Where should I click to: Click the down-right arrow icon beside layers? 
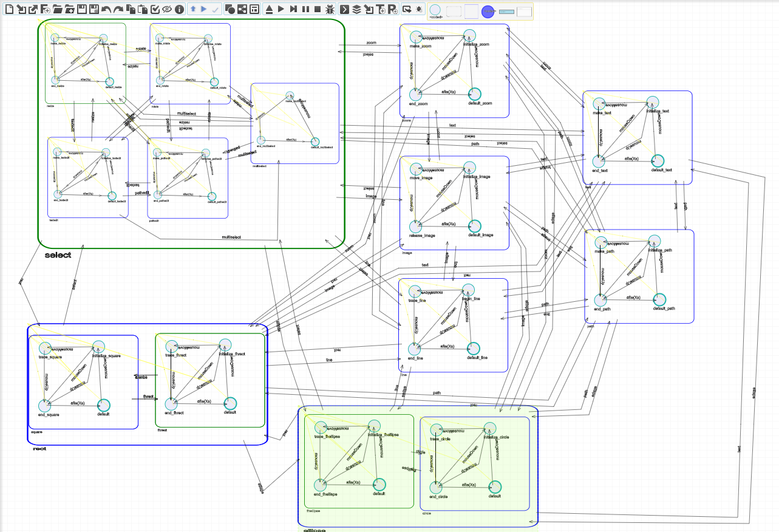[369, 9]
